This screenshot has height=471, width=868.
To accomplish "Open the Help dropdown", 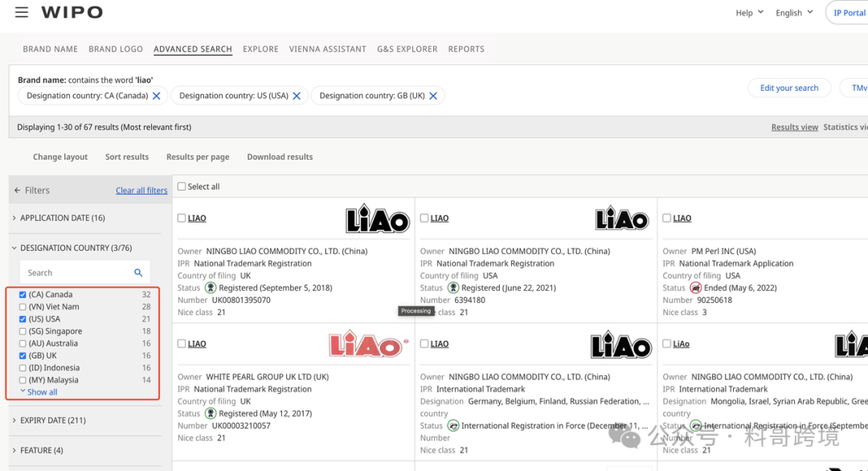I will pos(750,12).
